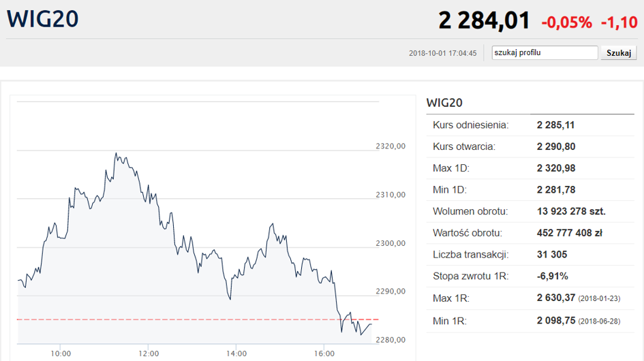Click the 2018-10-01 17:04:45 timestamp
This screenshot has height=361, width=644.
tap(442, 53)
